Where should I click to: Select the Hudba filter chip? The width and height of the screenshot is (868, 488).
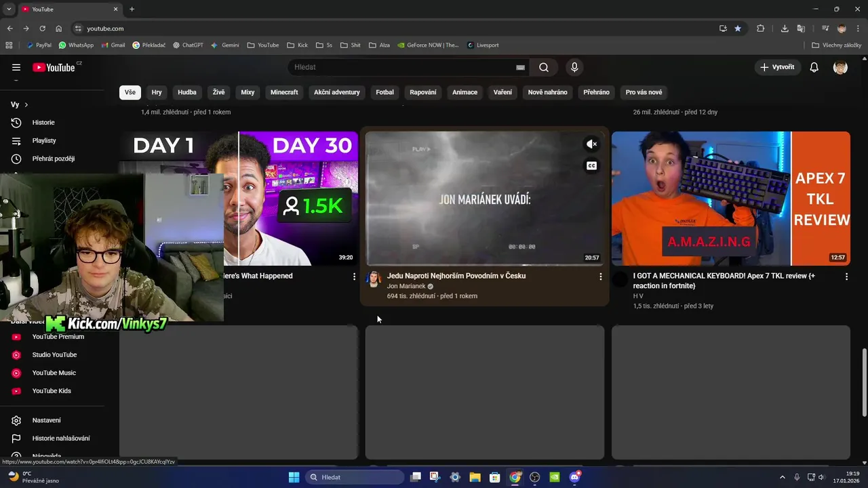coord(187,92)
